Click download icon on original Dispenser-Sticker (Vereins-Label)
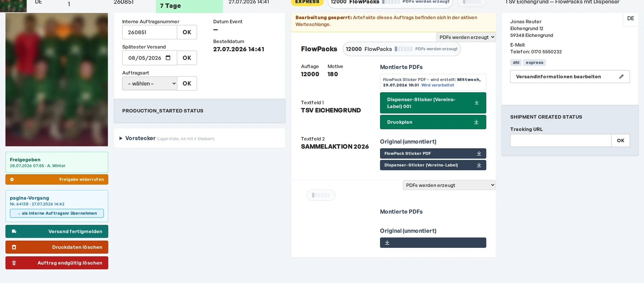The image size is (644, 283). coord(479,165)
